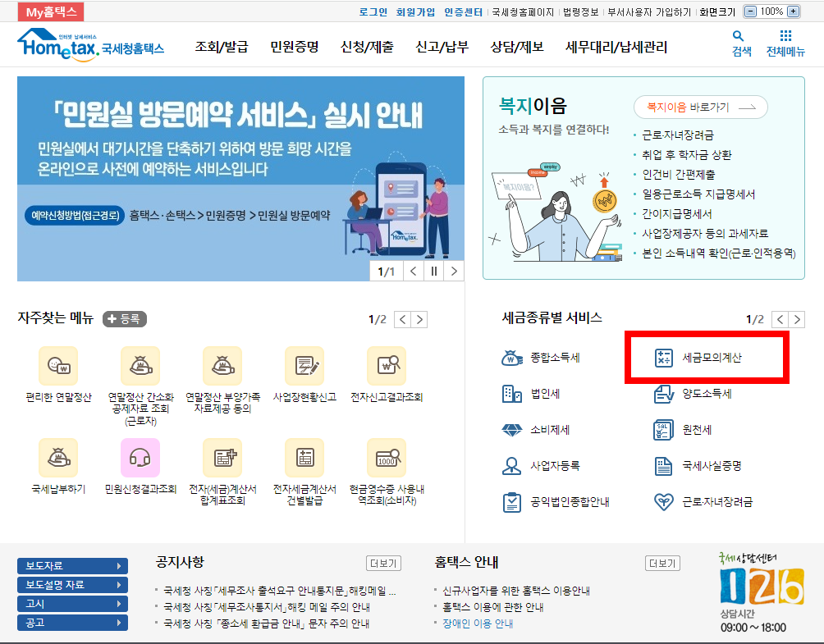Click the 민원실 방문예약 서비스 banner
The width and height of the screenshot is (824, 644).
[x=240, y=179]
